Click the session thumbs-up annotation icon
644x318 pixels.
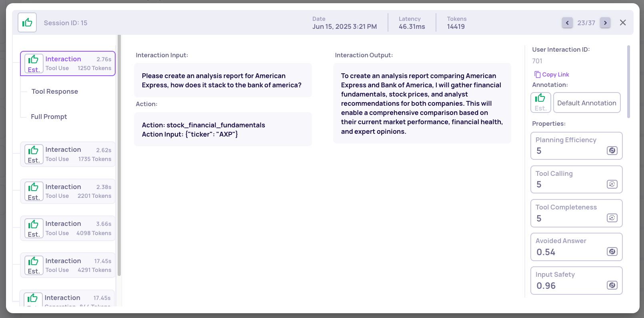pos(27,22)
